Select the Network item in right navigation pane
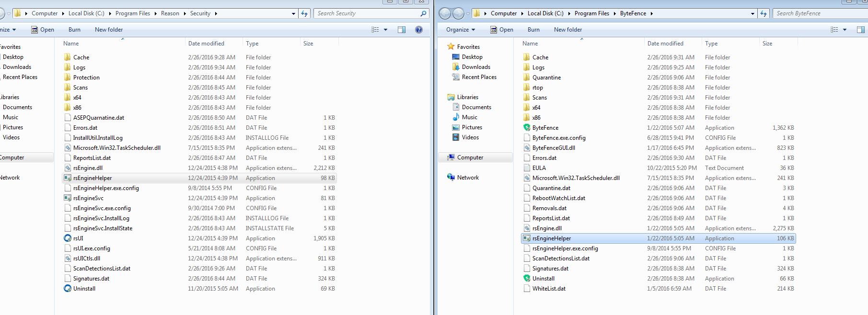Viewport: 868px width, 315px height. (467, 178)
